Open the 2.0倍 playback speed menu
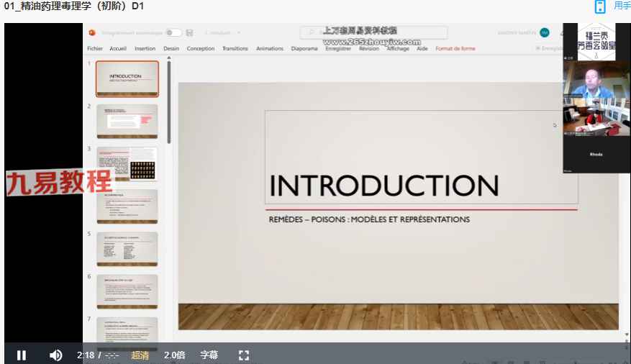Viewport: 631px width, 364px height. 174,355
